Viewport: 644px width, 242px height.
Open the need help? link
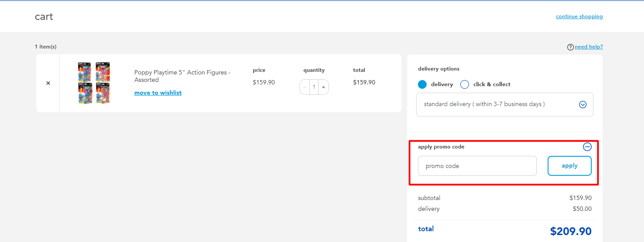pyautogui.click(x=589, y=47)
